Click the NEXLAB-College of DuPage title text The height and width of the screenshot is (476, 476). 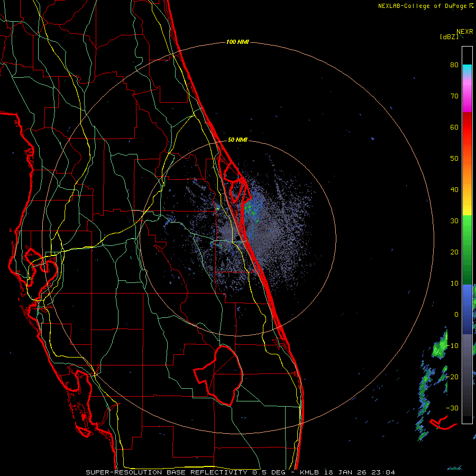coord(423,6)
